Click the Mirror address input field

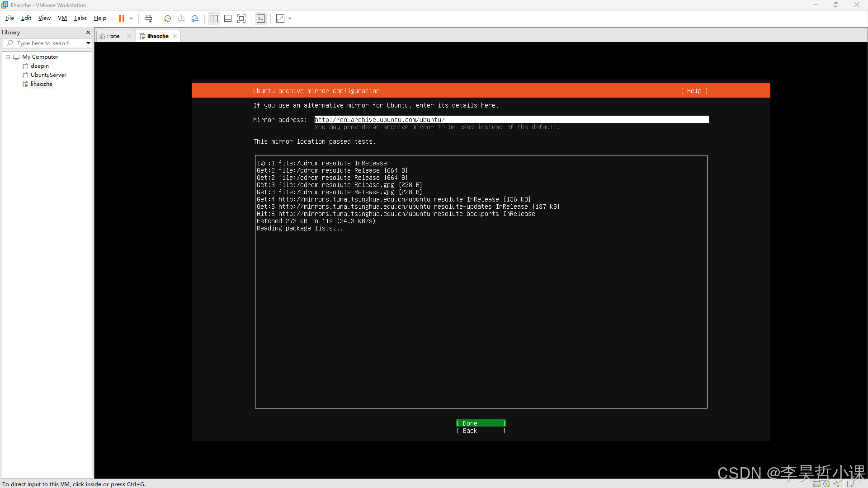[511, 120]
